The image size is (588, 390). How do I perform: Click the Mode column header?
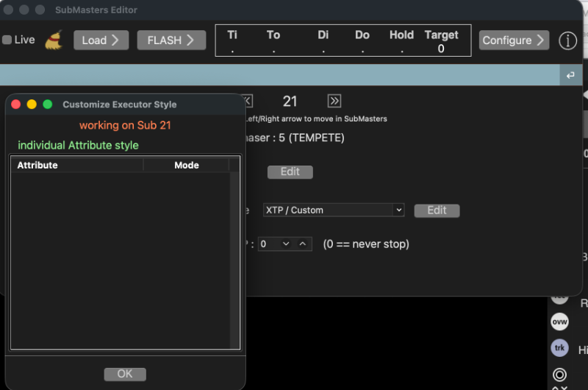(187, 165)
